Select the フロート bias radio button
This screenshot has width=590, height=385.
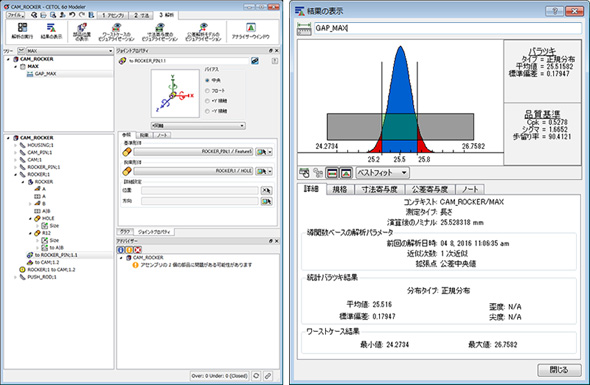(207, 91)
